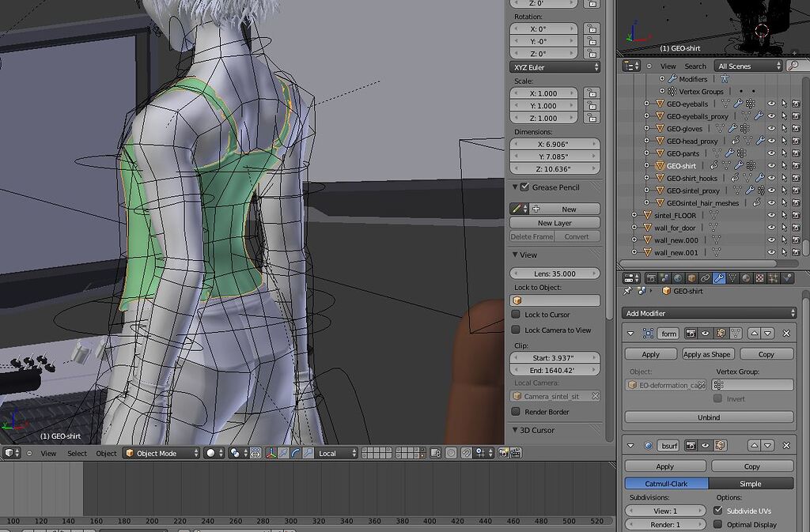The image size is (810, 532).
Task: Open the World properties tab globe icon
Action: (678, 278)
